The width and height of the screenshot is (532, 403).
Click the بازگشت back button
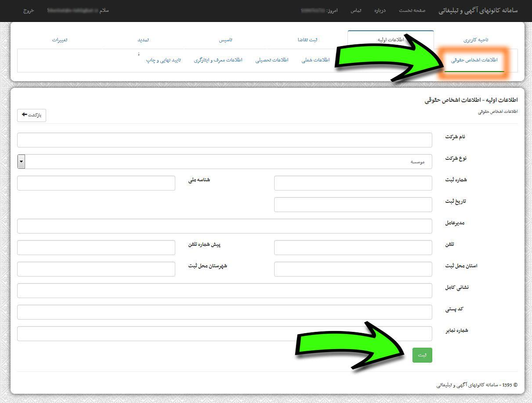click(32, 115)
